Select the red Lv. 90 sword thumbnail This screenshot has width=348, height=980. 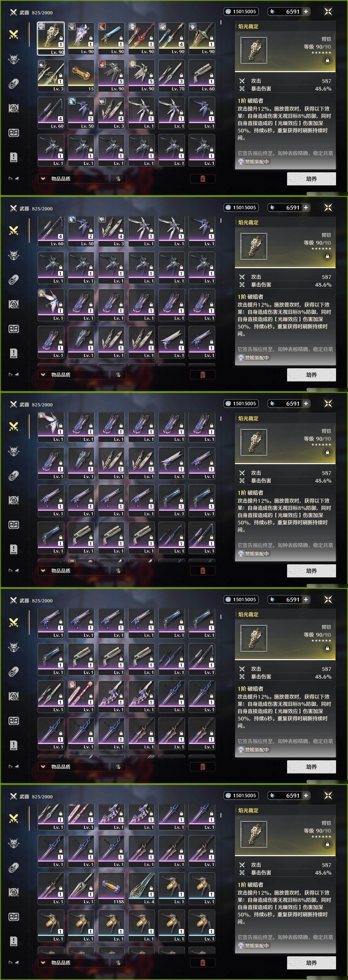point(142,38)
